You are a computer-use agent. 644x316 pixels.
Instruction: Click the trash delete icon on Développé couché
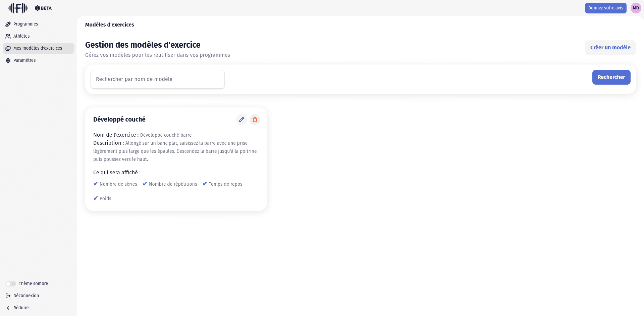pos(255,120)
